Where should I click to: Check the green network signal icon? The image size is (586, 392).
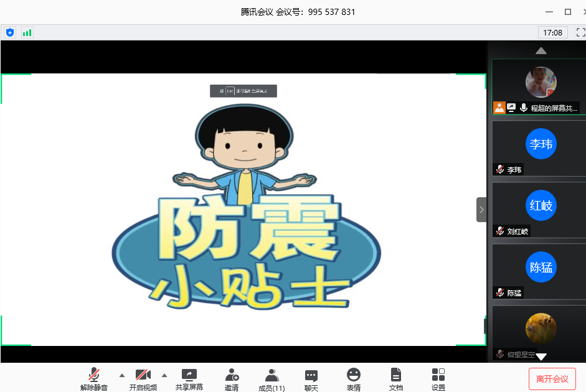click(x=27, y=32)
